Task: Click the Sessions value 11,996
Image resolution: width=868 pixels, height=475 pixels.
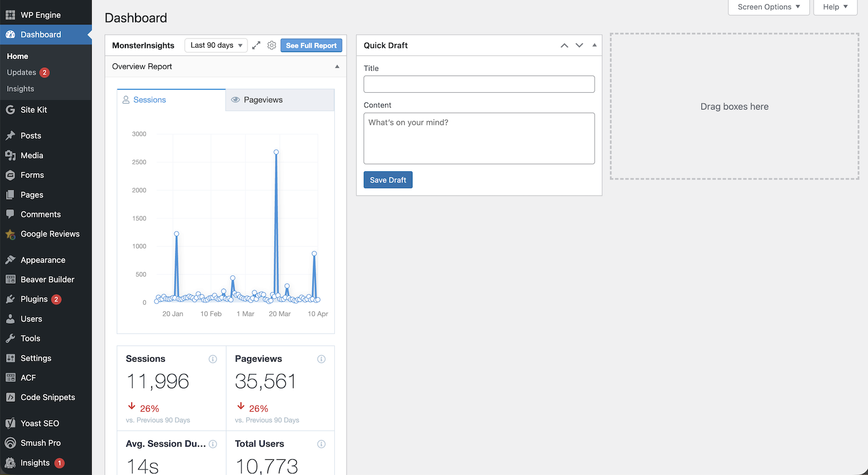Action: (x=158, y=382)
